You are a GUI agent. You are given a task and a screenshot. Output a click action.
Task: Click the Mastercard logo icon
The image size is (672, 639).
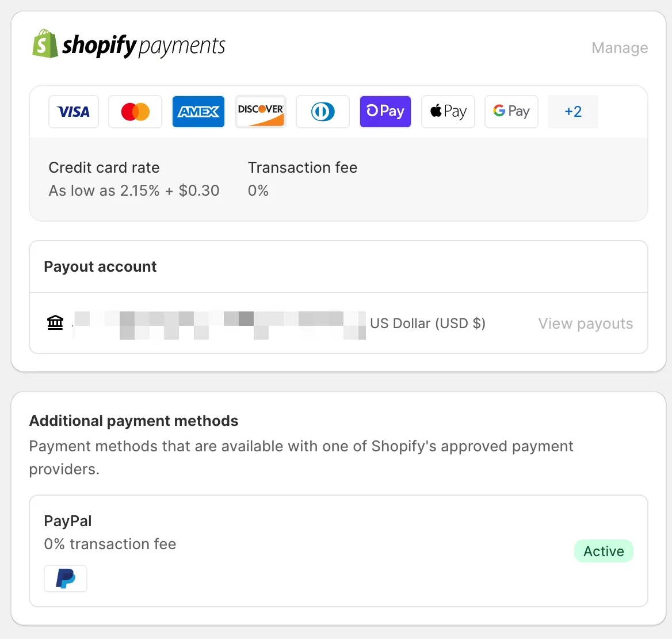135,112
